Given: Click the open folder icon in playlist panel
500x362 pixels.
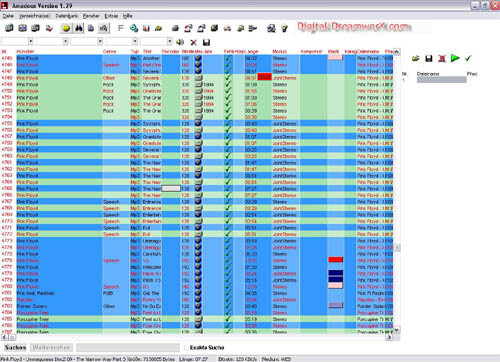Looking at the screenshot, I should point(415,58).
